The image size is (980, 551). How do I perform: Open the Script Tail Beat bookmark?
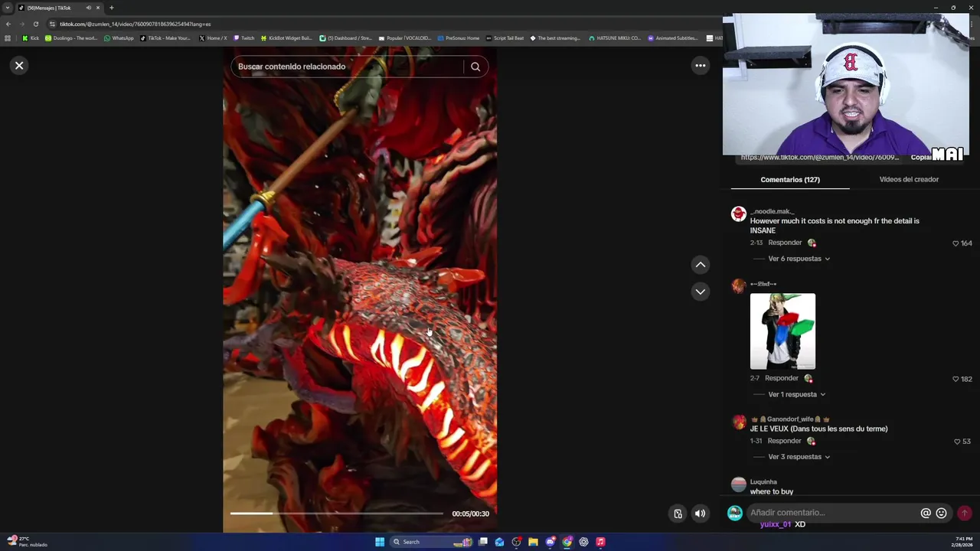click(505, 38)
